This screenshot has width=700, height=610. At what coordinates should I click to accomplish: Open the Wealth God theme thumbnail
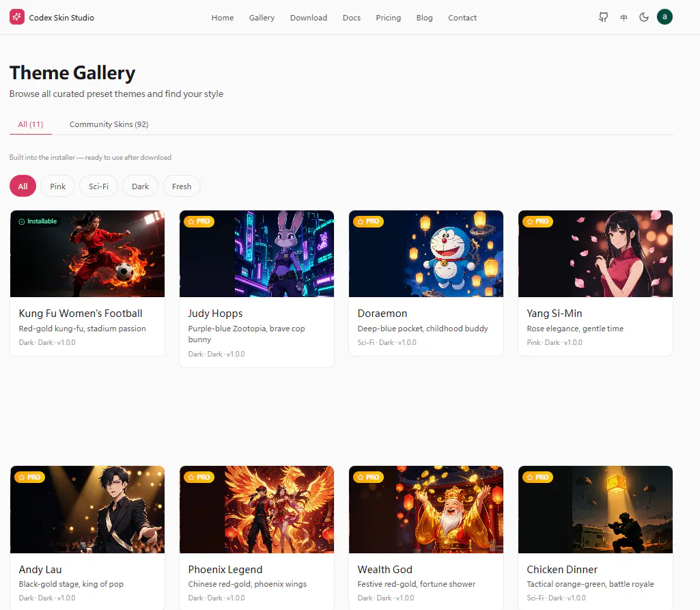[426, 510]
